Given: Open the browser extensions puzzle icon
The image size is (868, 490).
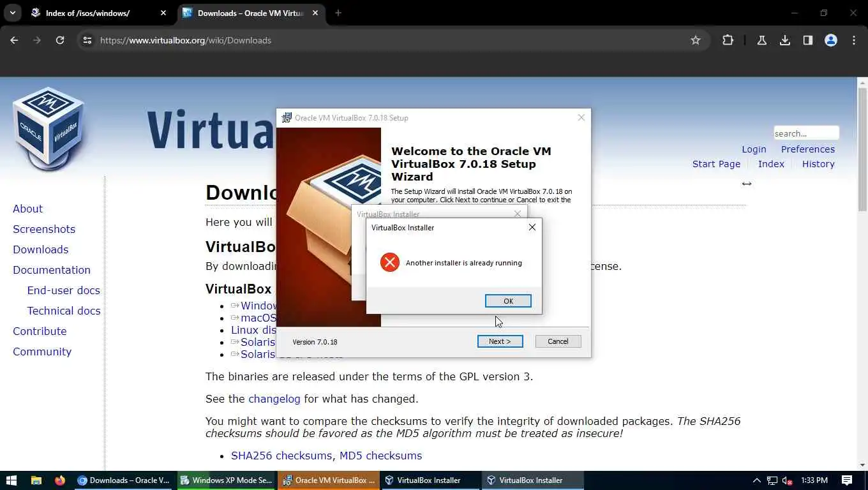Looking at the screenshot, I should (728, 40).
